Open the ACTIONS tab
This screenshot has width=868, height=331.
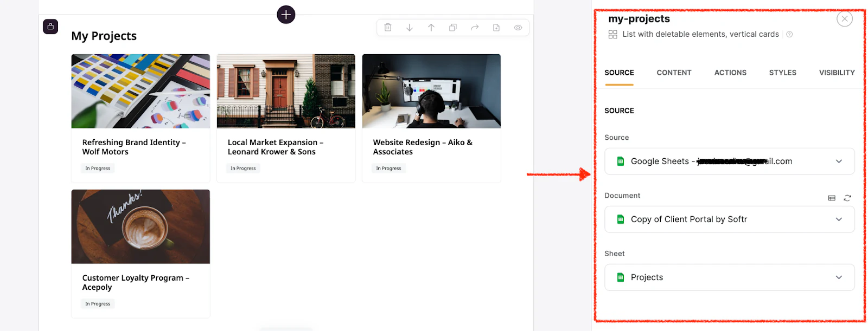point(730,73)
